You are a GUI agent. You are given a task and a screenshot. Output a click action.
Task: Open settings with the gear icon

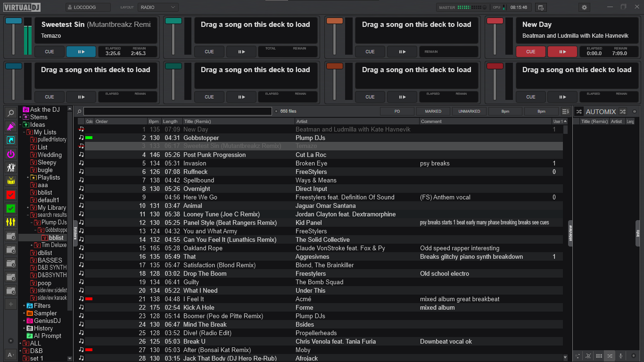point(585,8)
